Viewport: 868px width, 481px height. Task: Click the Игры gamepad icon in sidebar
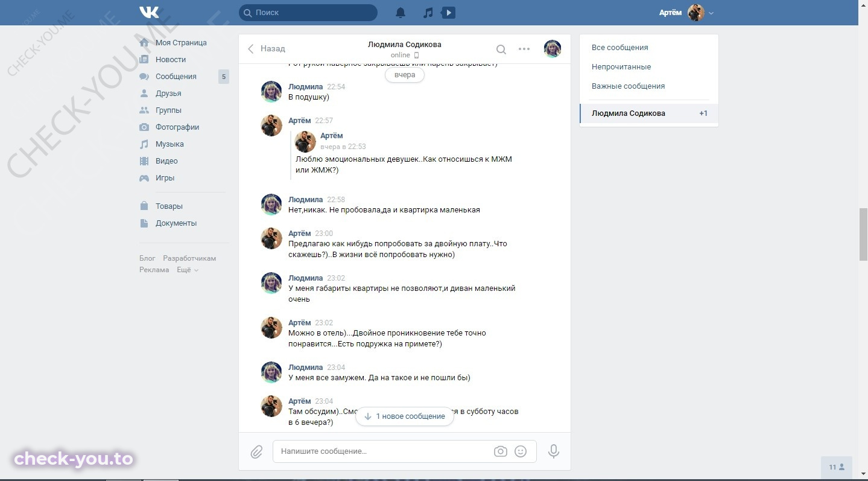coord(144,178)
